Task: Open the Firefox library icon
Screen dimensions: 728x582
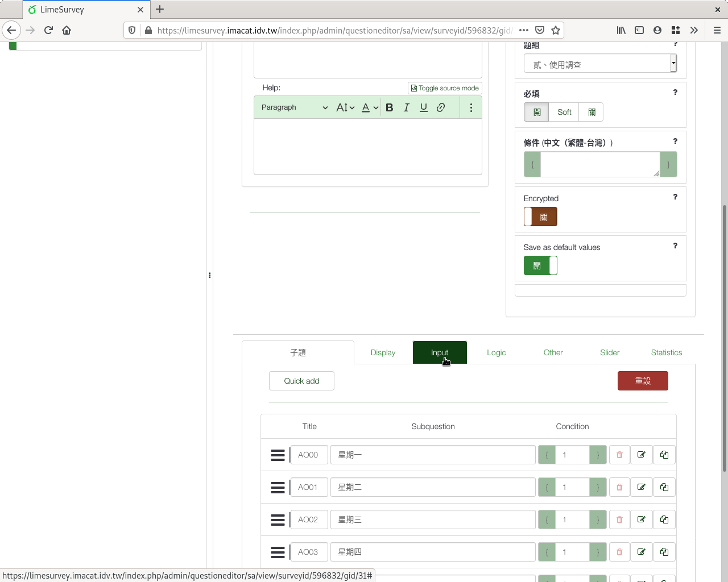Action: pos(621,30)
